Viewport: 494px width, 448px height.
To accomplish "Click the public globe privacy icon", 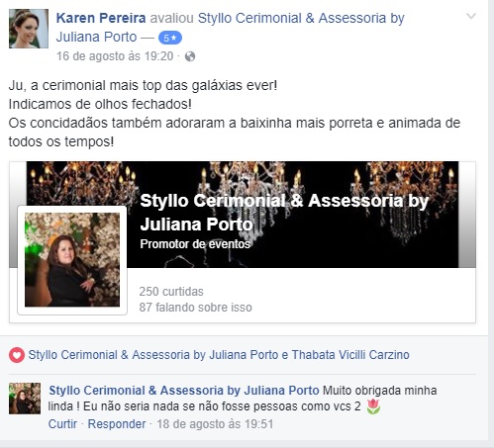I will click(190, 56).
